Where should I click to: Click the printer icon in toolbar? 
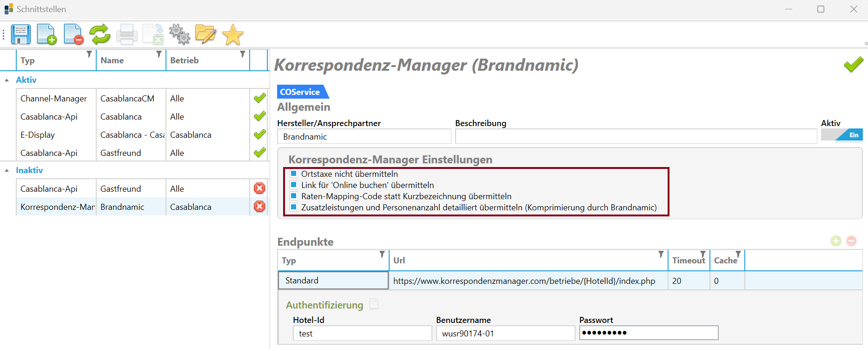coord(126,34)
